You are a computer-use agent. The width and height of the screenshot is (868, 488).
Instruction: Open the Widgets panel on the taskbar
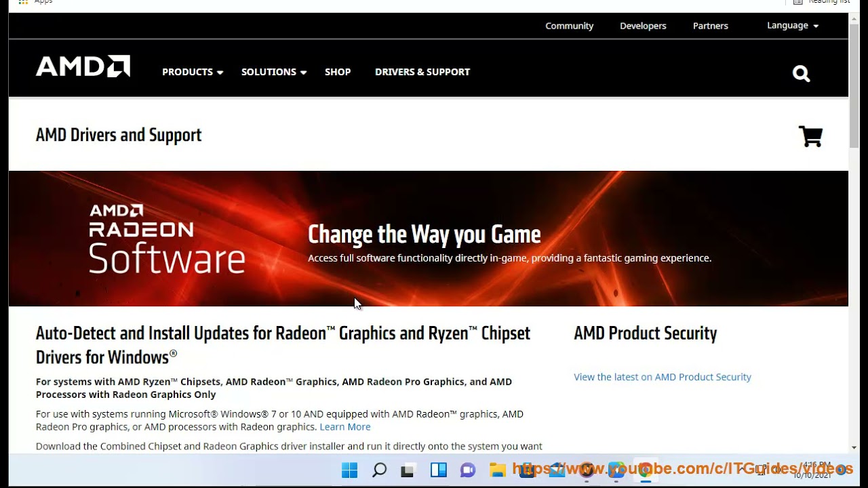(x=439, y=470)
